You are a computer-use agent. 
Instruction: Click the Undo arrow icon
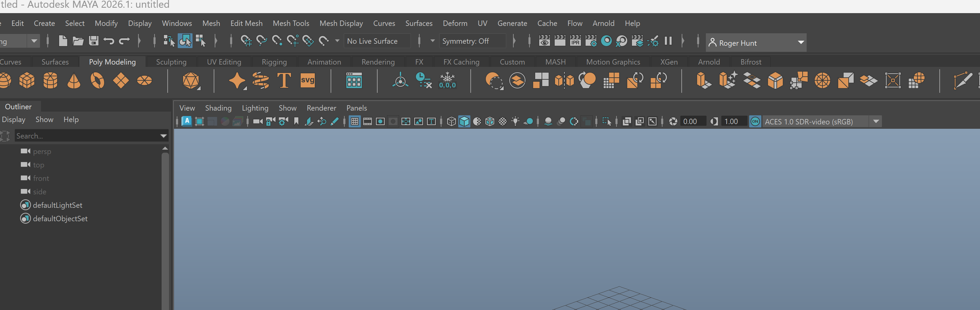point(109,41)
